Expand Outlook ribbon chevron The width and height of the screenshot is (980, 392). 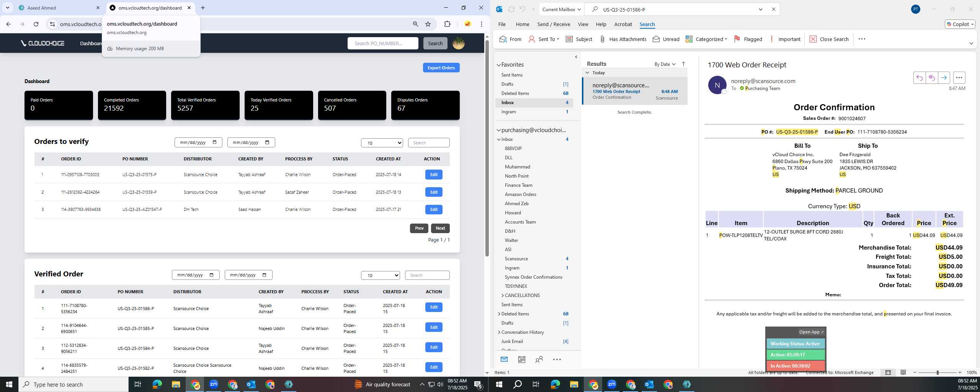pos(971,43)
